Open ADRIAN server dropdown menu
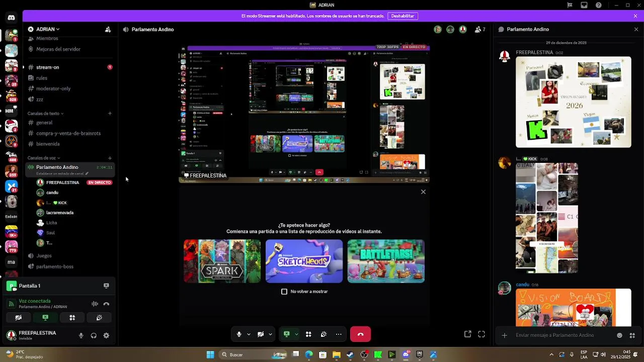The height and width of the screenshot is (362, 644). [47, 29]
